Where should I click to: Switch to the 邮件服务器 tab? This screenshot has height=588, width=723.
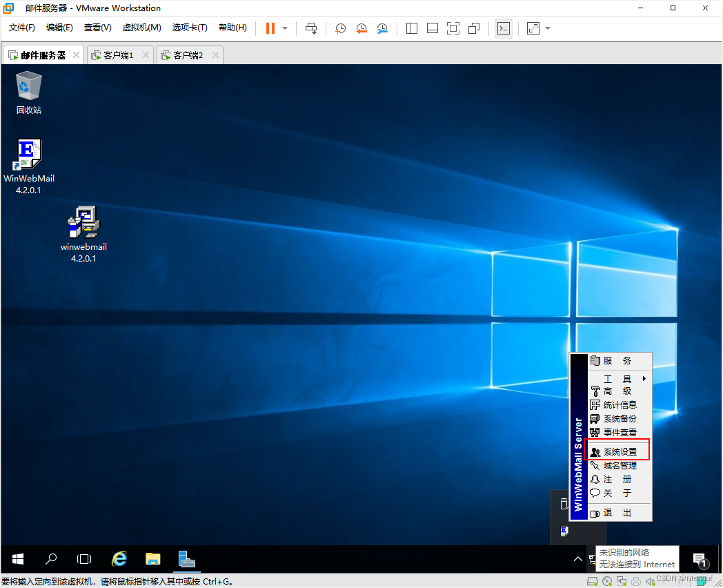point(43,55)
